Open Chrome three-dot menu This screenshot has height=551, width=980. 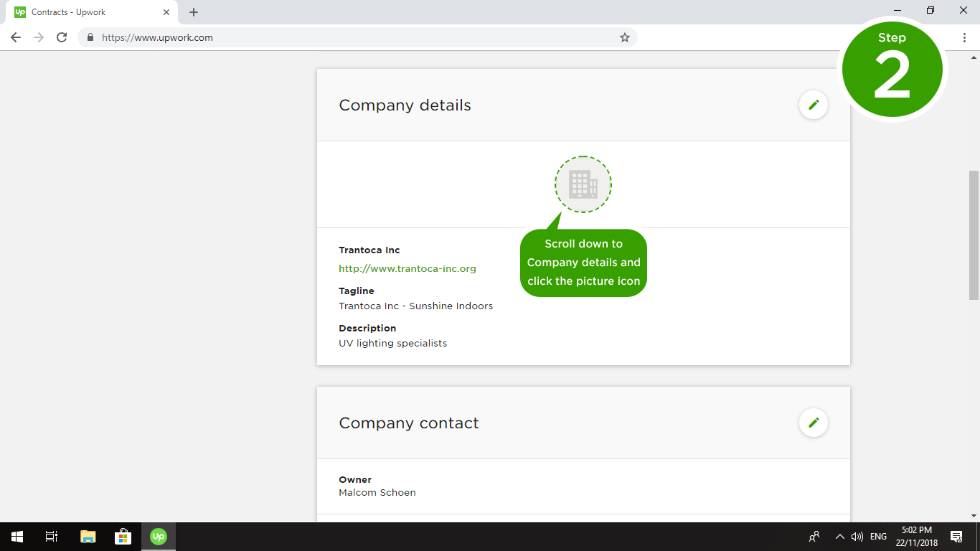click(x=964, y=37)
